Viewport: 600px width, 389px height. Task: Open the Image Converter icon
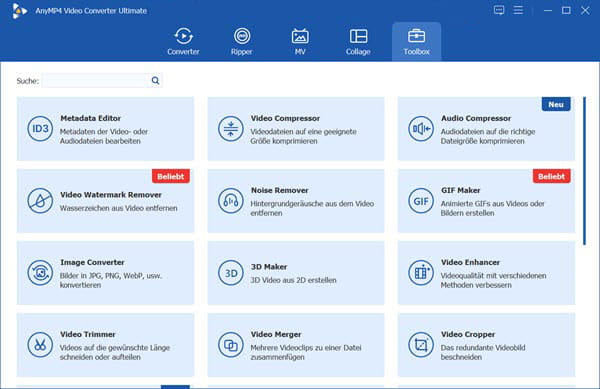click(x=40, y=273)
